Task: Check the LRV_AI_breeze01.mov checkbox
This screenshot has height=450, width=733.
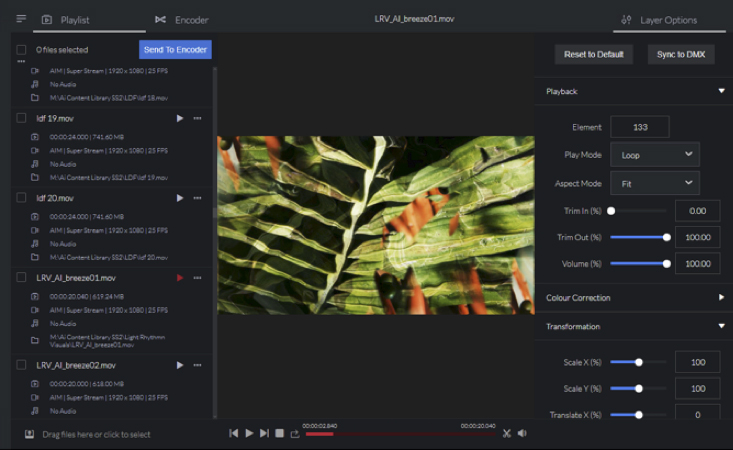Action: [21, 278]
